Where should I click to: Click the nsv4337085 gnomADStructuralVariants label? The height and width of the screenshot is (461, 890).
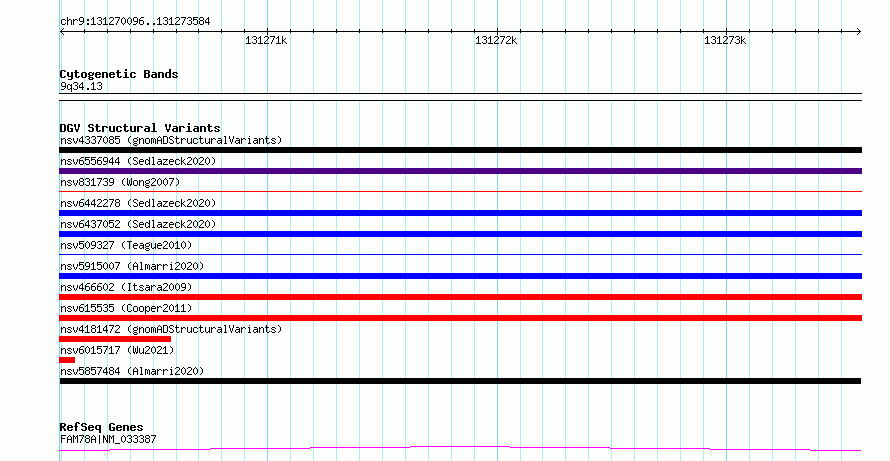point(171,140)
